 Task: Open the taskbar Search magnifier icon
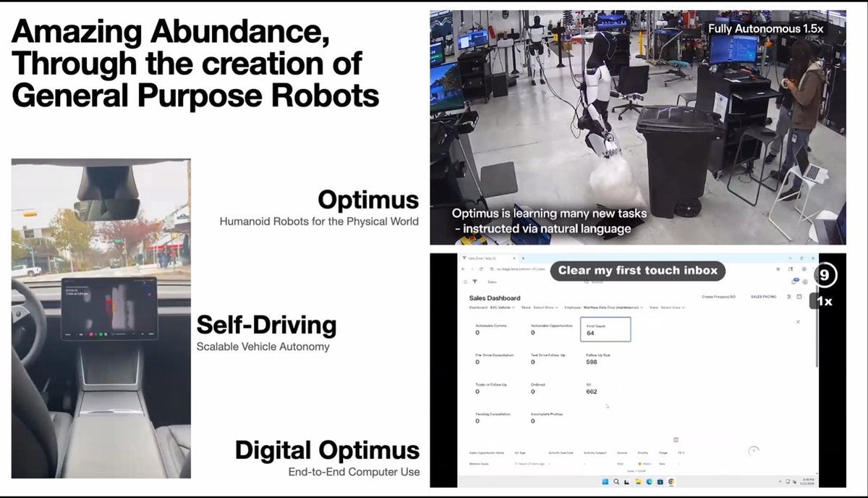tap(616, 481)
